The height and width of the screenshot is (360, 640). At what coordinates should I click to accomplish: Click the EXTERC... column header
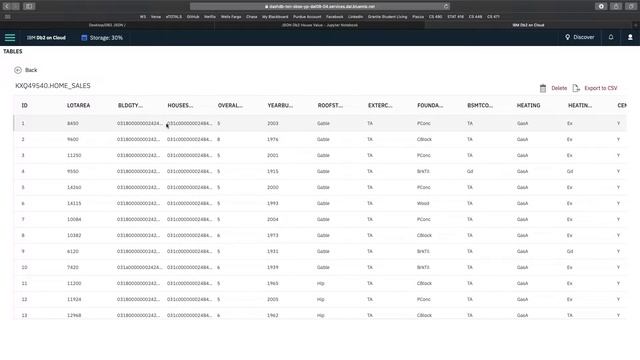click(x=380, y=105)
